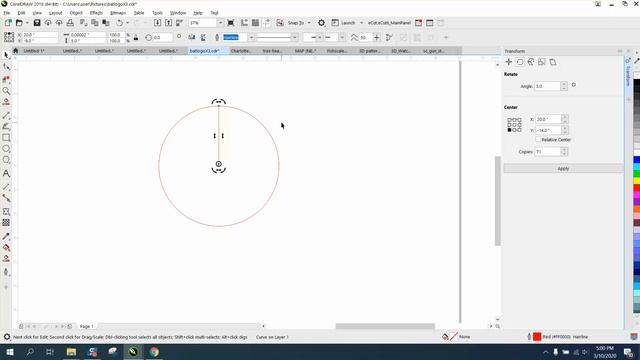Open the Object menu
This screenshot has width=640, height=360.
tap(76, 13)
